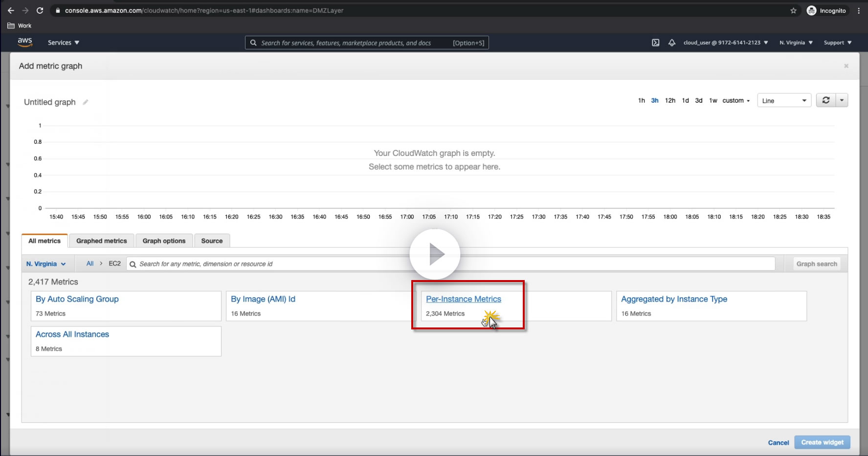Set time range to 1d
Image resolution: width=868 pixels, height=456 pixels.
pos(686,101)
